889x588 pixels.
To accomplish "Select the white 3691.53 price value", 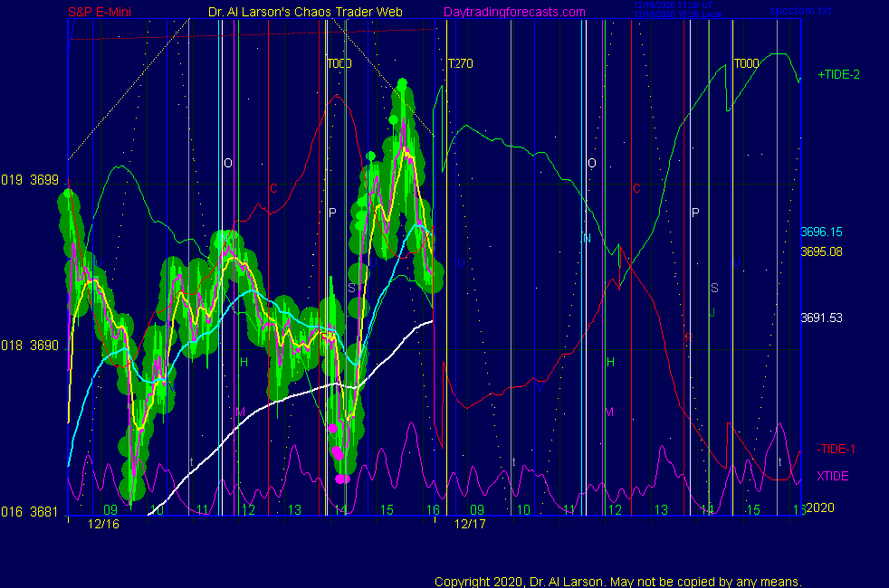I will (821, 318).
